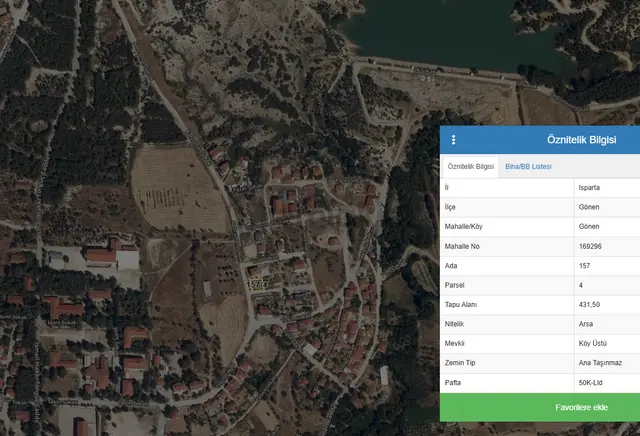Click the Nitelik label cell
This screenshot has height=436, width=640.
click(x=507, y=324)
